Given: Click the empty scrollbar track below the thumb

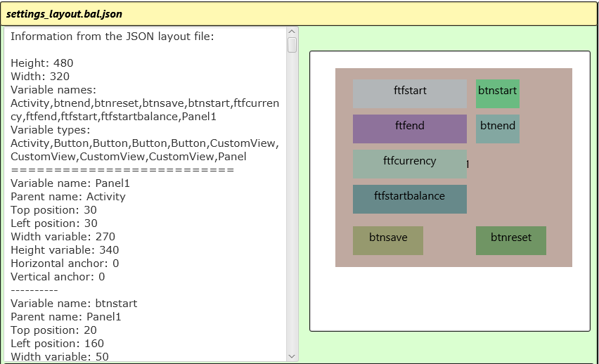Looking at the screenshot, I should click(x=292, y=211).
